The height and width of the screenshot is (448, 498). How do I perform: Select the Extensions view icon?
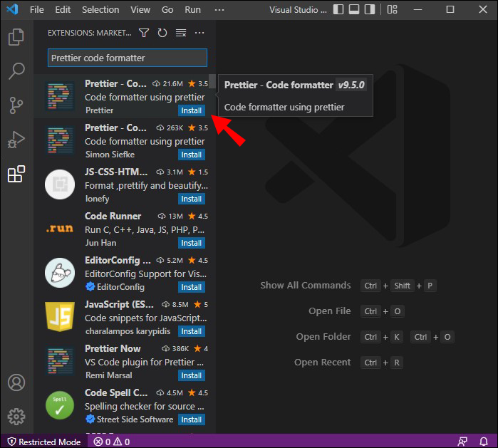tap(16, 174)
